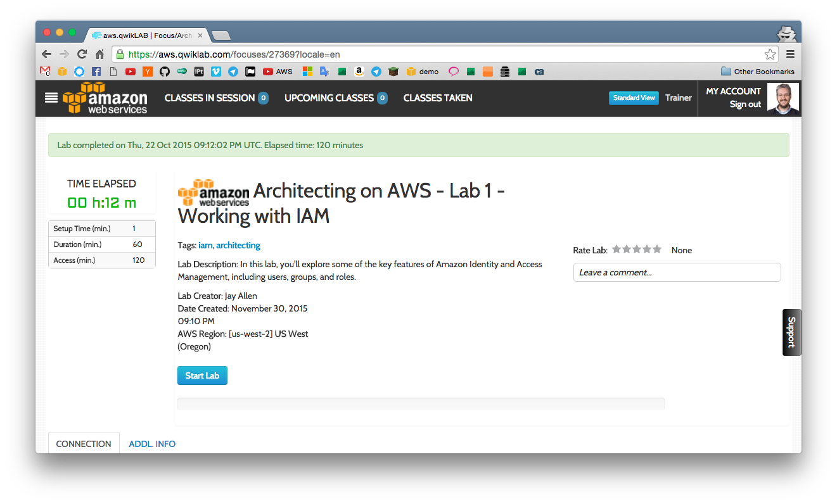The image size is (837, 504).
Task: Open Classes Taken menu item
Action: pos(438,98)
